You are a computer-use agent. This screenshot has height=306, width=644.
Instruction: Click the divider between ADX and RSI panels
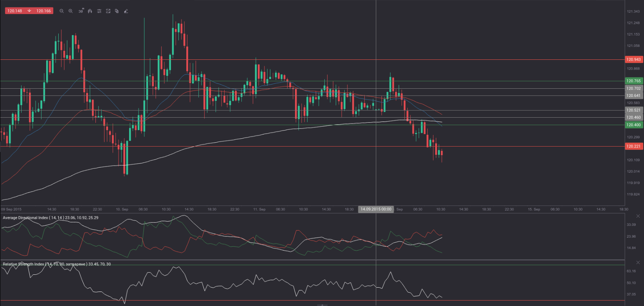(313, 260)
